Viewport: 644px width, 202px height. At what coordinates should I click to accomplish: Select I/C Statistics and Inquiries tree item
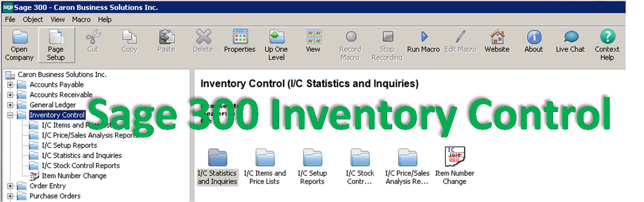pyautogui.click(x=82, y=155)
